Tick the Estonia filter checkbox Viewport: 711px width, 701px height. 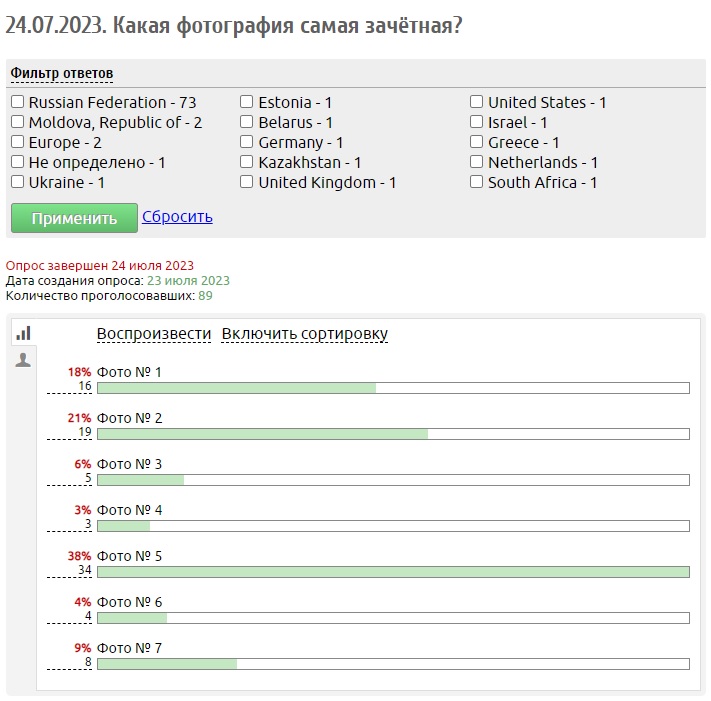click(247, 102)
